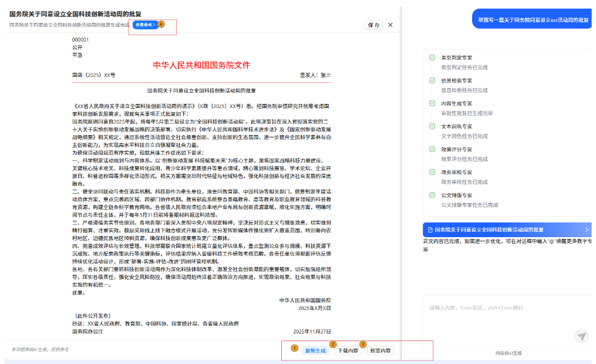Open the blue document card chevron arrow

[586, 230]
